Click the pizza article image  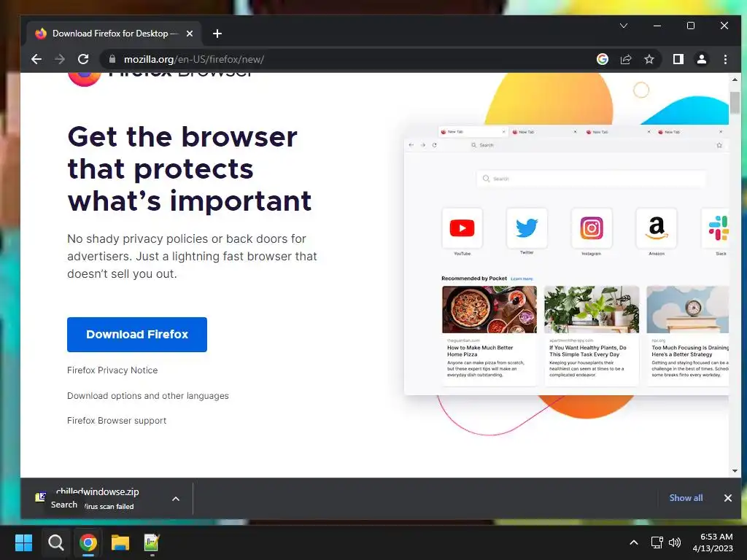489,309
